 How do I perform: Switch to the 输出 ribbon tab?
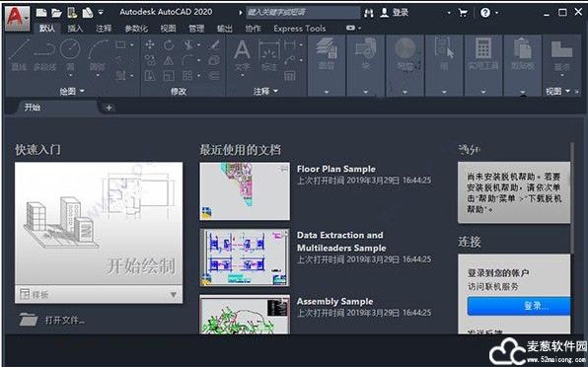[x=225, y=29]
